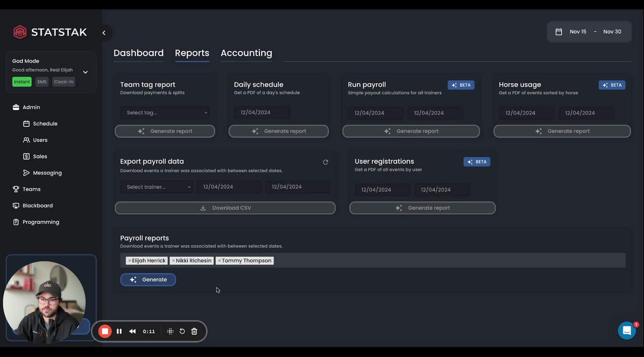Toggle the Instant mode badge
This screenshot has height=357, width=644.
click(x=22, y=82)
